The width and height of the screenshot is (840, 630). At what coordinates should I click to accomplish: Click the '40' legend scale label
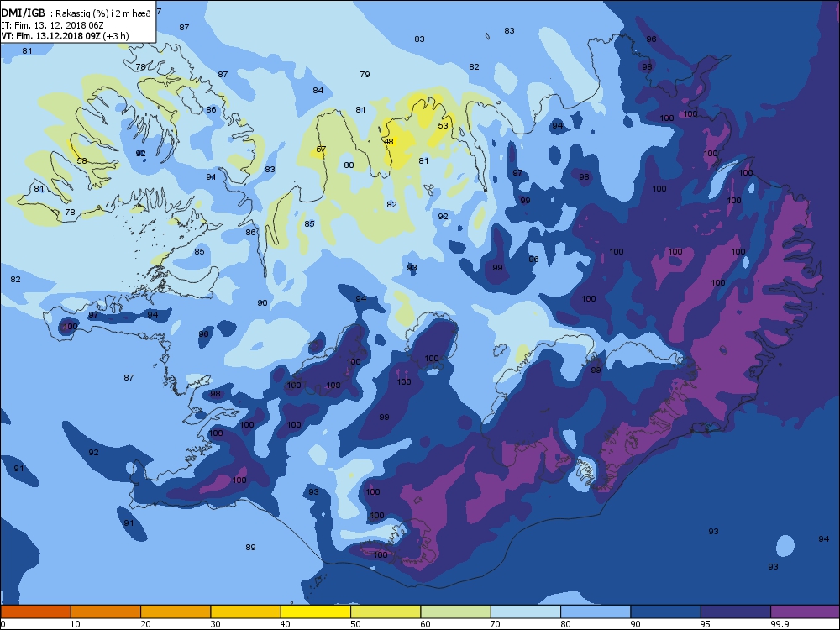285,623
